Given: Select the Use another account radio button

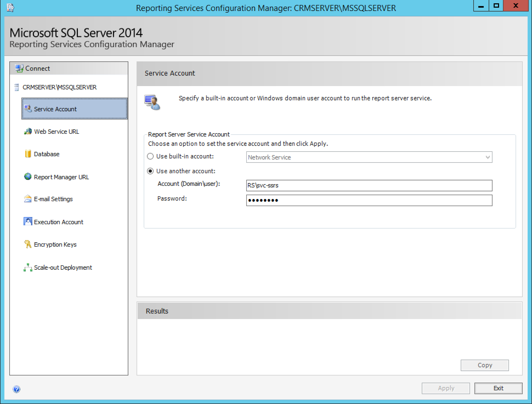Looking at the screenshot, I should (x=150, y=171).
